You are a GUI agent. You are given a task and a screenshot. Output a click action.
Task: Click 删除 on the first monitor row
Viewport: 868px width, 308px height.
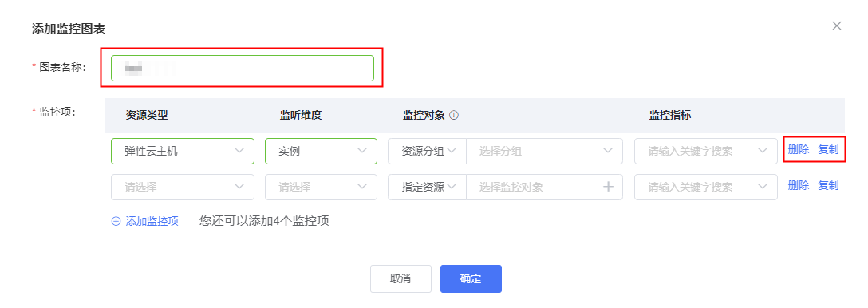tap(799, 149)
